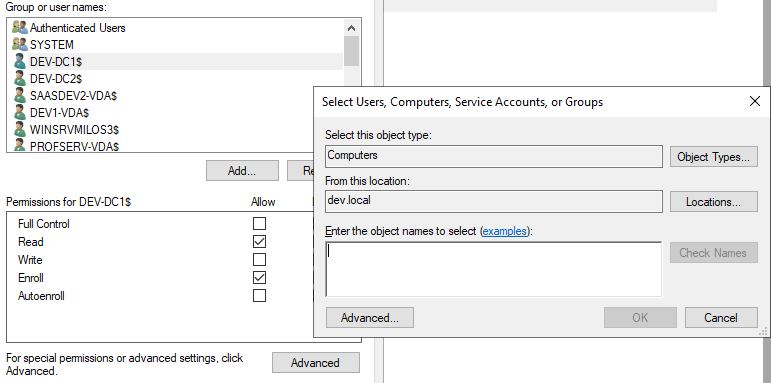Tick the Autoenroll allow checkbox
This screenshot has width=771, height=383.
pyautogui.click(x=259, y=295)
